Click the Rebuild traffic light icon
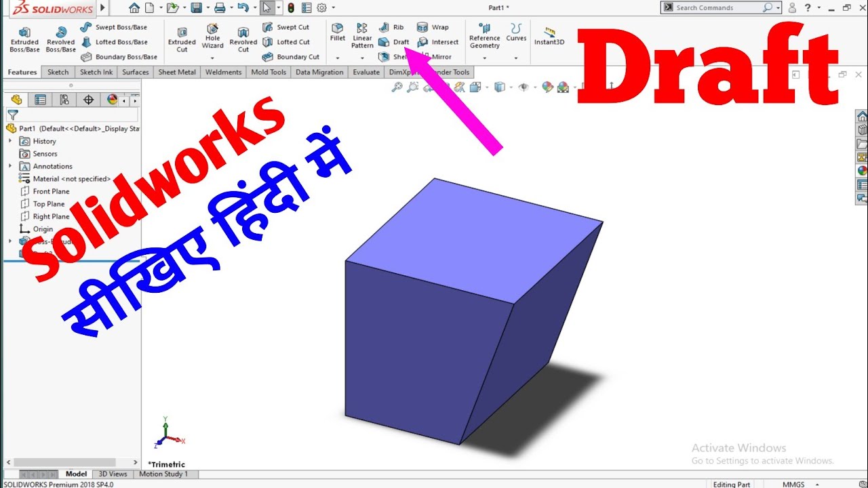 click(291, 8)
